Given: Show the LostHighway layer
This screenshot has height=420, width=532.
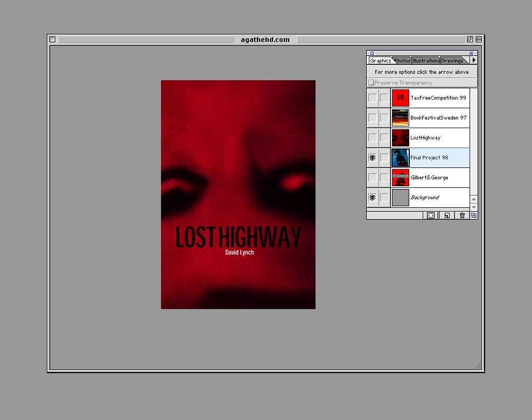Looking at the screenshot, I should tap(373, 138).
